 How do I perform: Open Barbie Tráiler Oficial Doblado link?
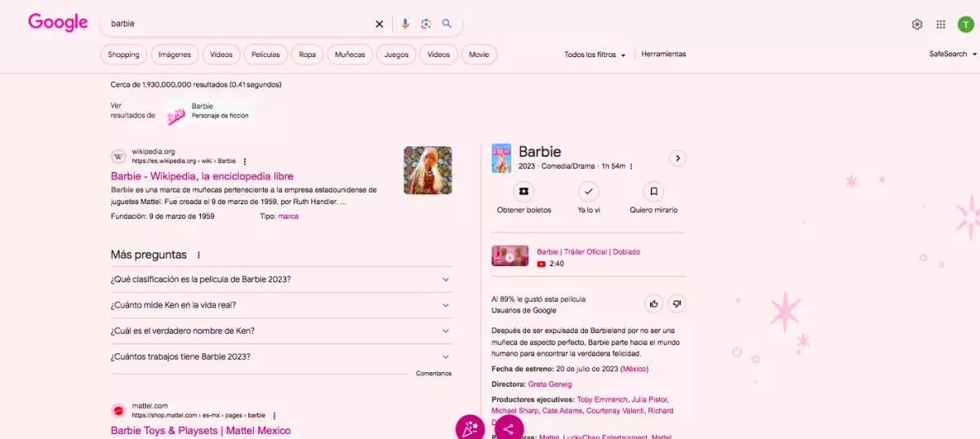[588, 252]
